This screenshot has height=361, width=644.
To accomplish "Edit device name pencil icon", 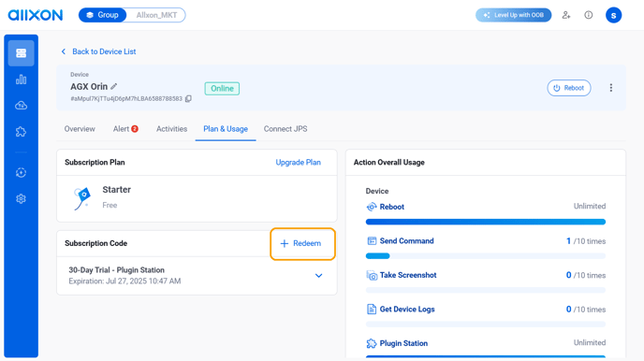I will click(x=114, y=87).
